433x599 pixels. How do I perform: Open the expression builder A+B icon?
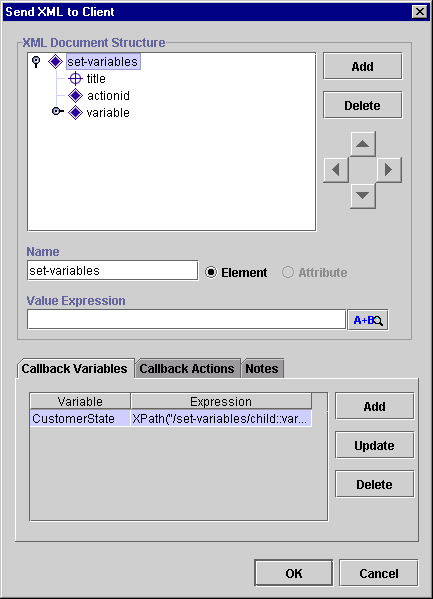pyautogui.click(x=368, y=320)
